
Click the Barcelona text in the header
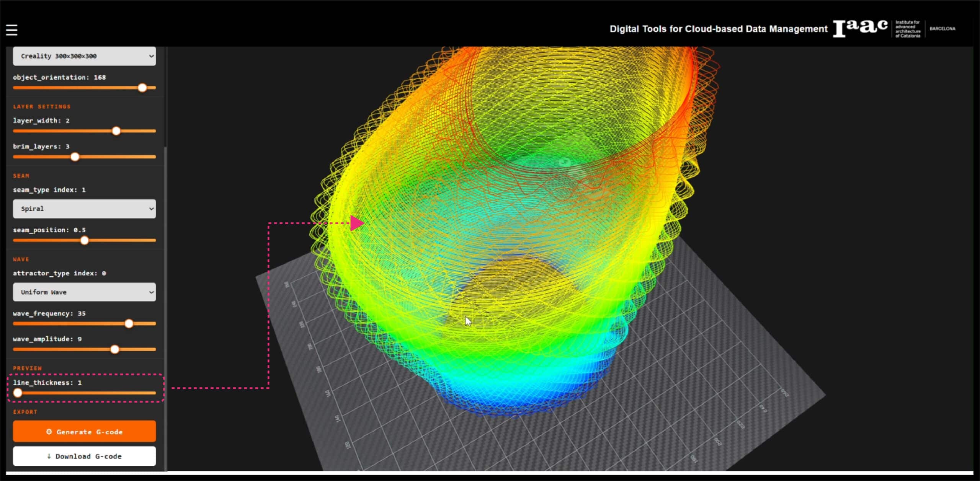[942, 29]
